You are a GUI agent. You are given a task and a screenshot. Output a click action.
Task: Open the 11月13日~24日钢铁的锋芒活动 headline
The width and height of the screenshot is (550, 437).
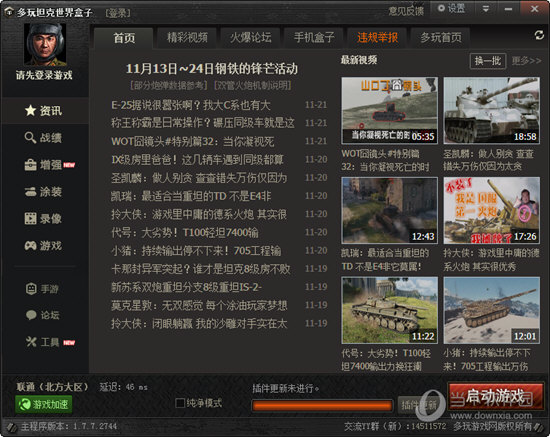pyautogui.click(x=212, y=69)
